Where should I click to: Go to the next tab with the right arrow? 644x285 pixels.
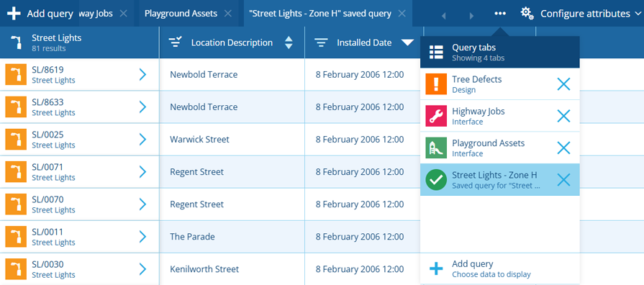(x=471, y=16)
